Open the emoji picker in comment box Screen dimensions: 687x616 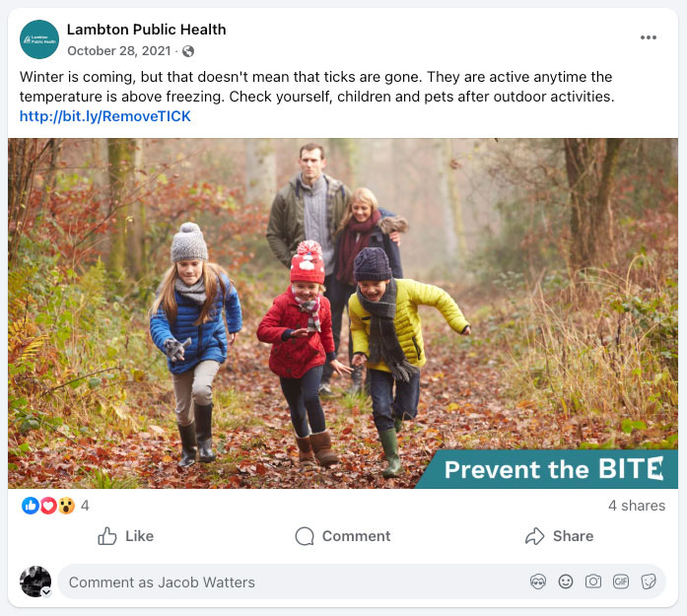click(566, 582)
